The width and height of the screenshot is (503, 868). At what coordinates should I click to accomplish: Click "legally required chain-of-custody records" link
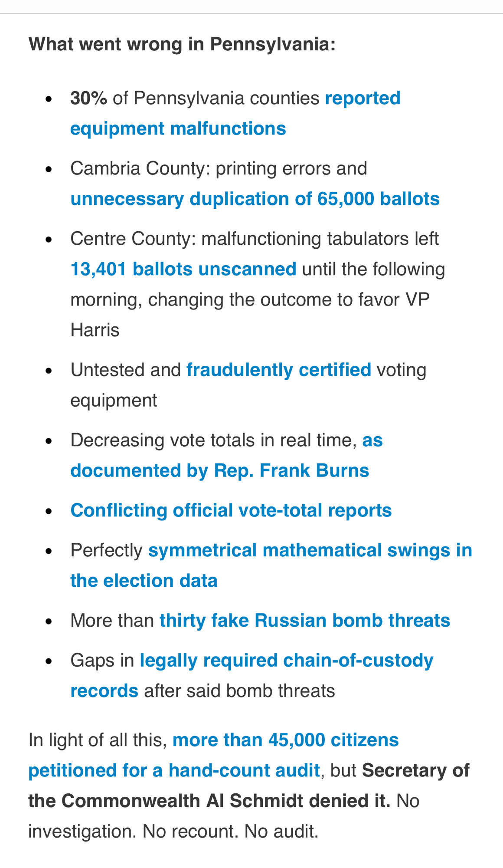click(286, 661)
